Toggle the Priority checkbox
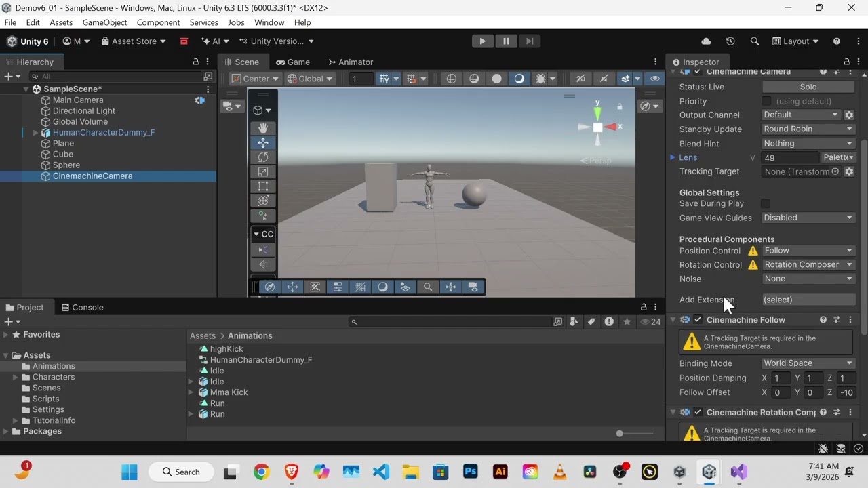Screen dimensions: 868x488 coord(767,101)
